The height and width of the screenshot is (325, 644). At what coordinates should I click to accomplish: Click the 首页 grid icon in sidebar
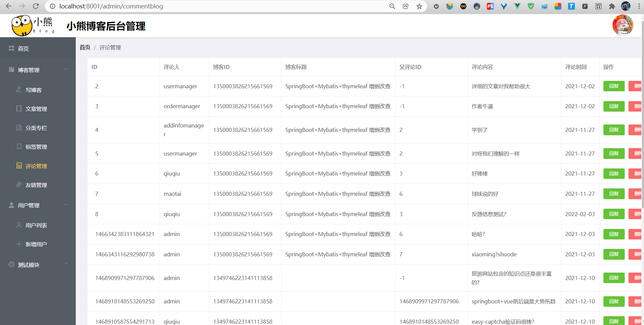coord(11,48)
